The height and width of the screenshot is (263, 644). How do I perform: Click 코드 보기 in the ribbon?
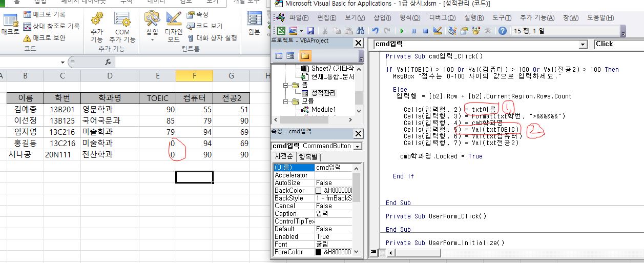point(204,26)
